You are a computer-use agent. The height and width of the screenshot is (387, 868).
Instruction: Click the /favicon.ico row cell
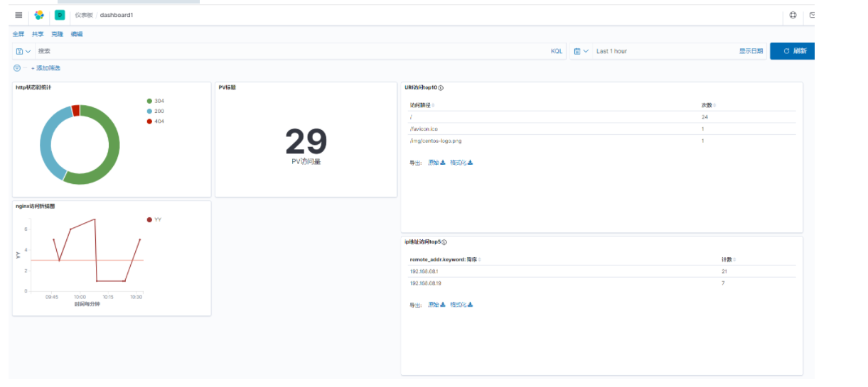(x=424, y=129)
